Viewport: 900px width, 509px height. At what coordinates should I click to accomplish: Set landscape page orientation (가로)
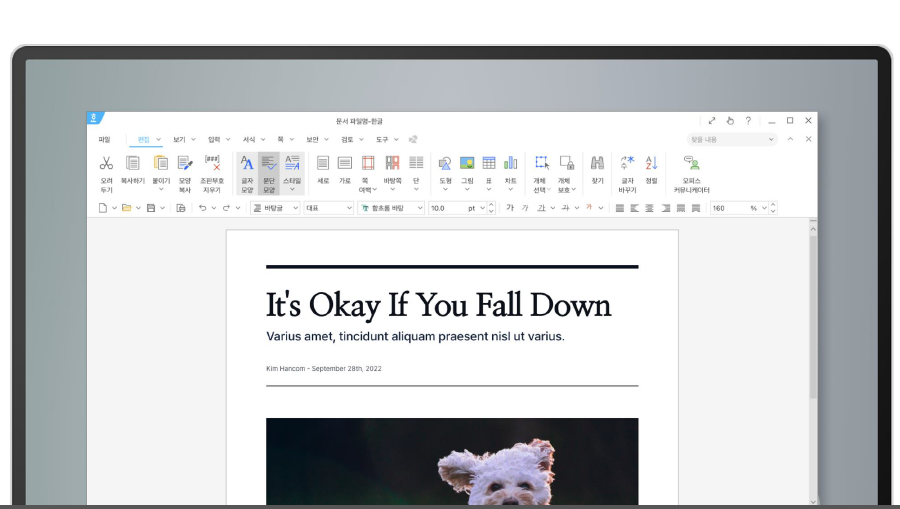pyautogui.click(x=345, y=164)
